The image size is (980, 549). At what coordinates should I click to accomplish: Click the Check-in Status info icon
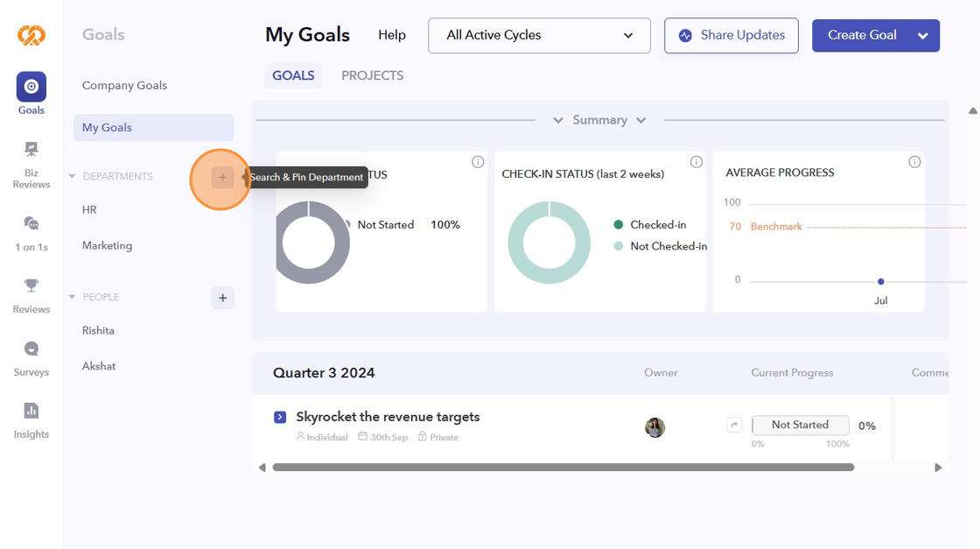click(696, 162)
